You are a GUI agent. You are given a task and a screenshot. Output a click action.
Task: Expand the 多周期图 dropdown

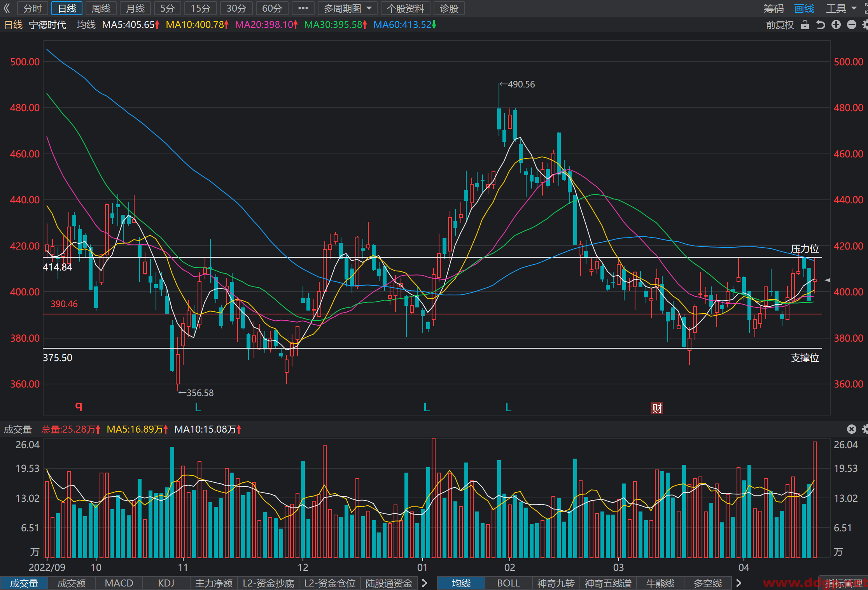(348, 8)
